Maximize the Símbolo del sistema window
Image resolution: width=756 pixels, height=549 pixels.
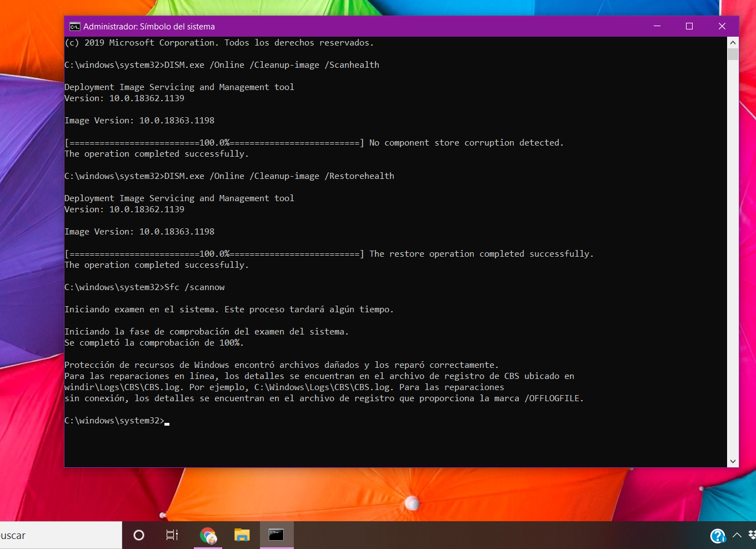tap(689, 26)
